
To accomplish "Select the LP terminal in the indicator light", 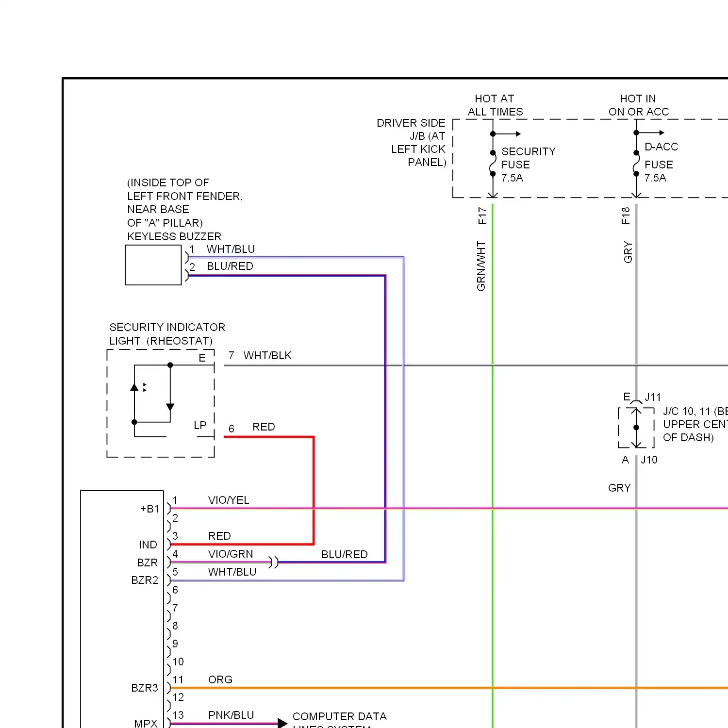I will tap(200, 425).
